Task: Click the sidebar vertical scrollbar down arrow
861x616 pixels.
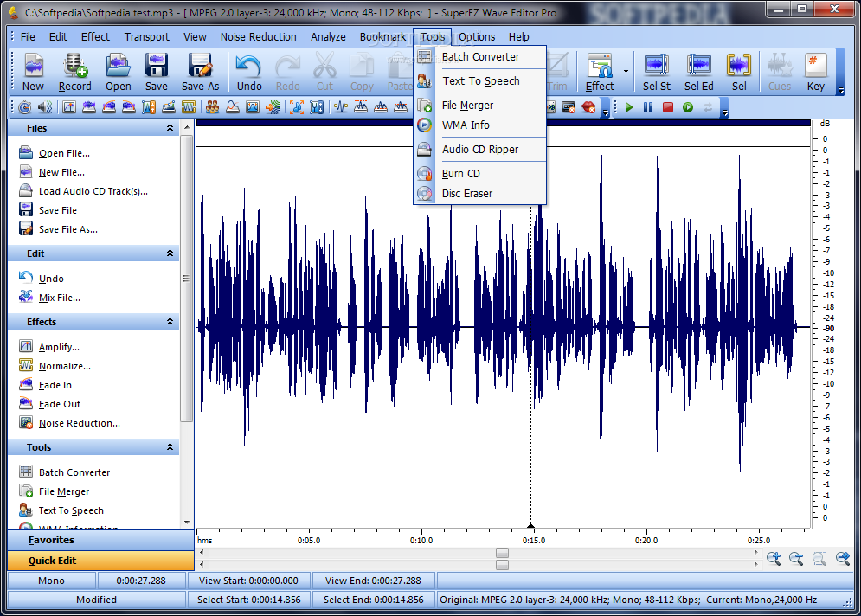Action: (187, 522)
